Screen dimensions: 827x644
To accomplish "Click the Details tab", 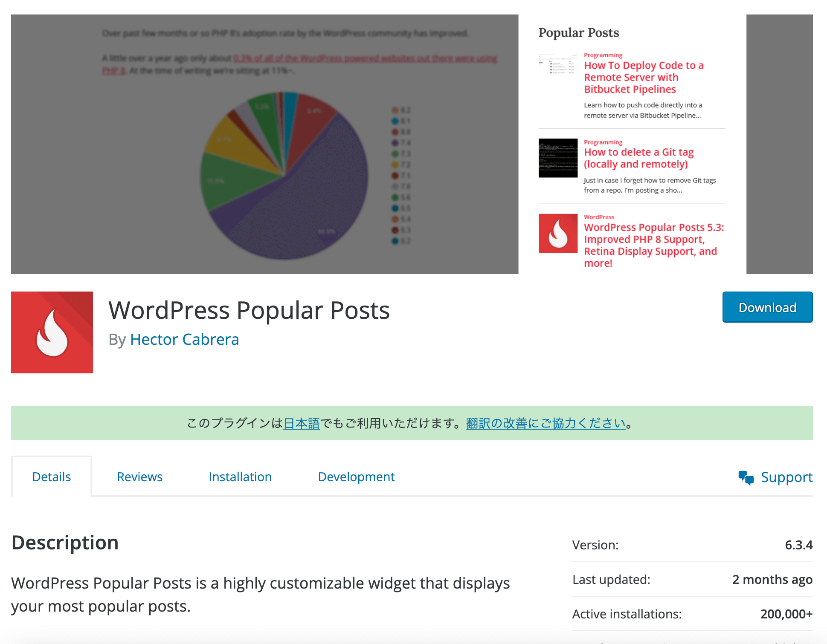I will (52, 477).
